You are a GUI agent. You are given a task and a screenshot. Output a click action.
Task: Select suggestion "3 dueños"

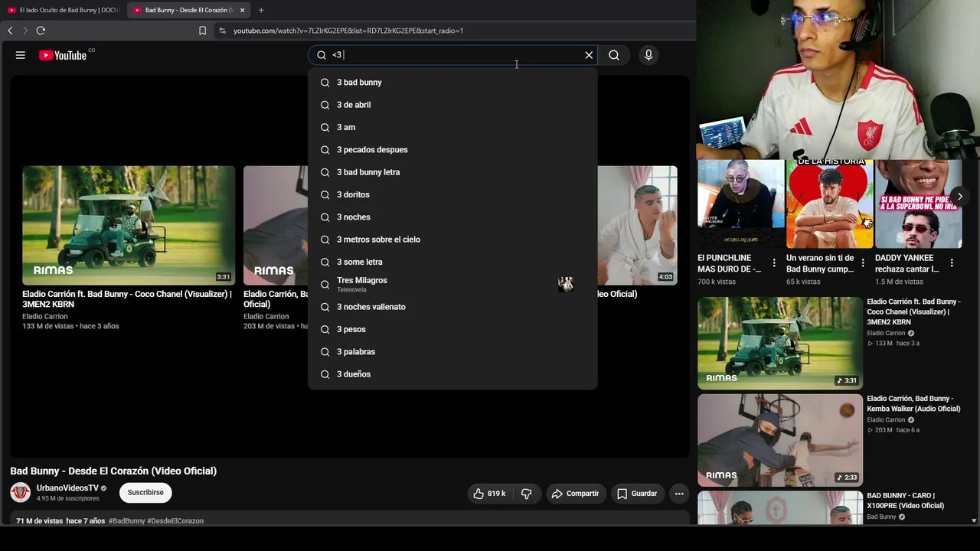coord(452,374)
